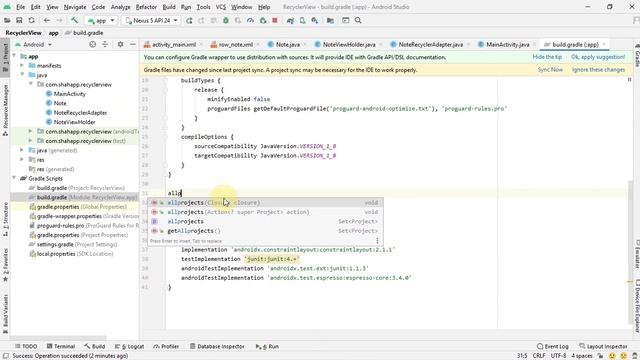
Task: Select opened file with project target icon
Action: click(x=93, y=44)
